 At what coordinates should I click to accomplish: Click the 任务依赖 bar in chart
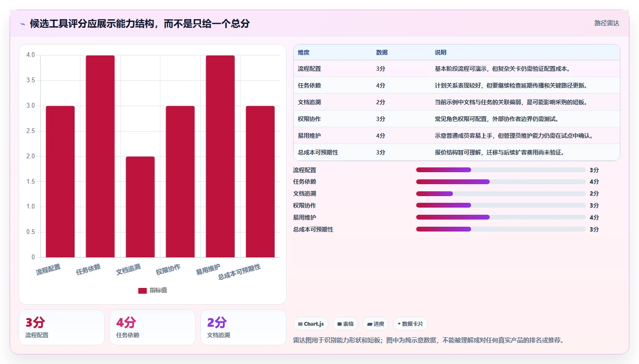100,156
